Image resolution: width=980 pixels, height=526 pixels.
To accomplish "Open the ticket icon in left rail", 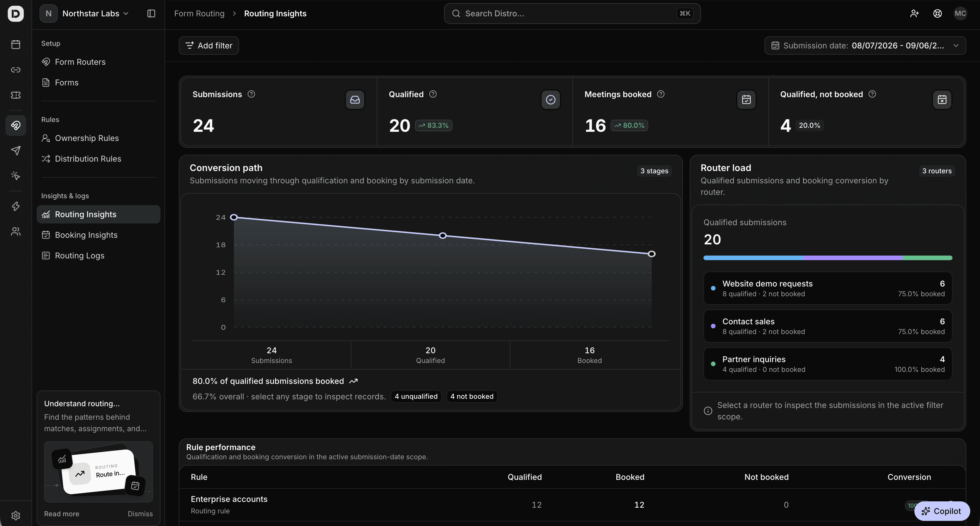I will (15, 95).
